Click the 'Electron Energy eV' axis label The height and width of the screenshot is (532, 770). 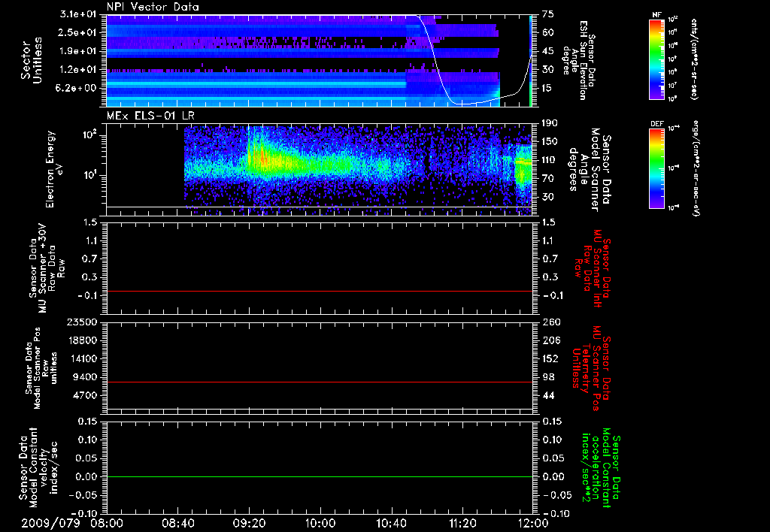click(55, 169)
